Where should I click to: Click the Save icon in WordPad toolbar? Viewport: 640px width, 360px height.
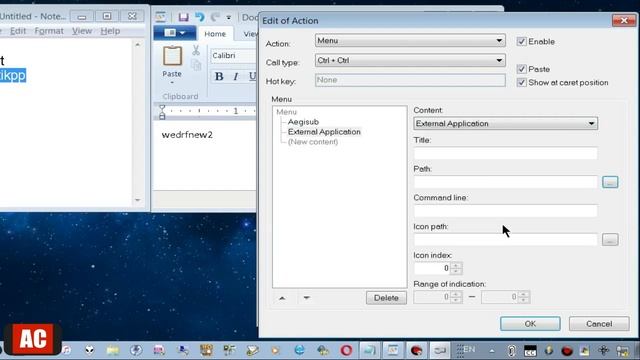coord(183,17)
